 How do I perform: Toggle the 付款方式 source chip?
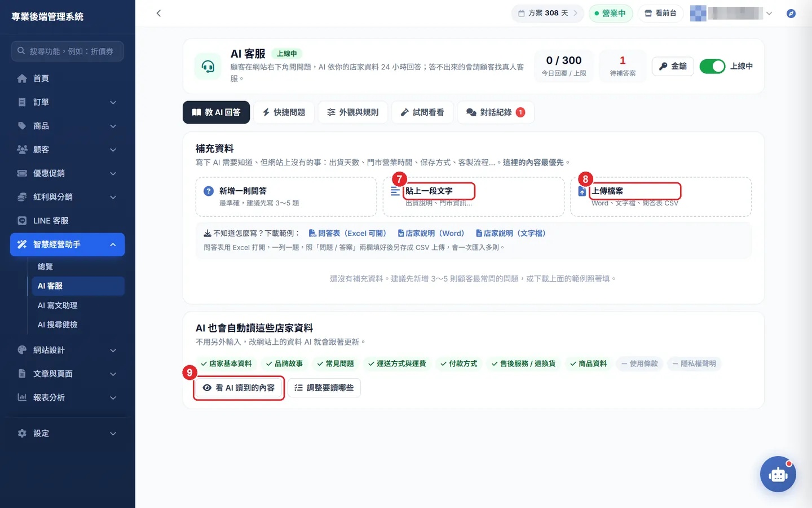[x=459, y=364]
